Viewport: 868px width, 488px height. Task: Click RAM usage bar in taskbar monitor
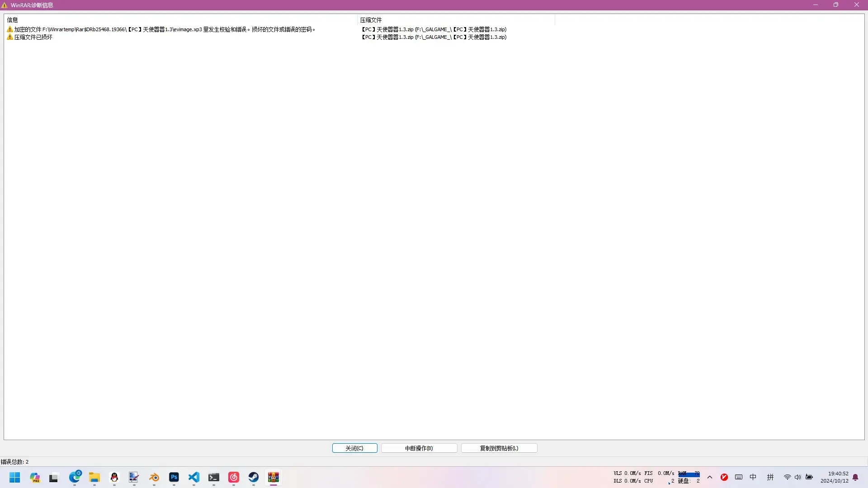(689, 474)
